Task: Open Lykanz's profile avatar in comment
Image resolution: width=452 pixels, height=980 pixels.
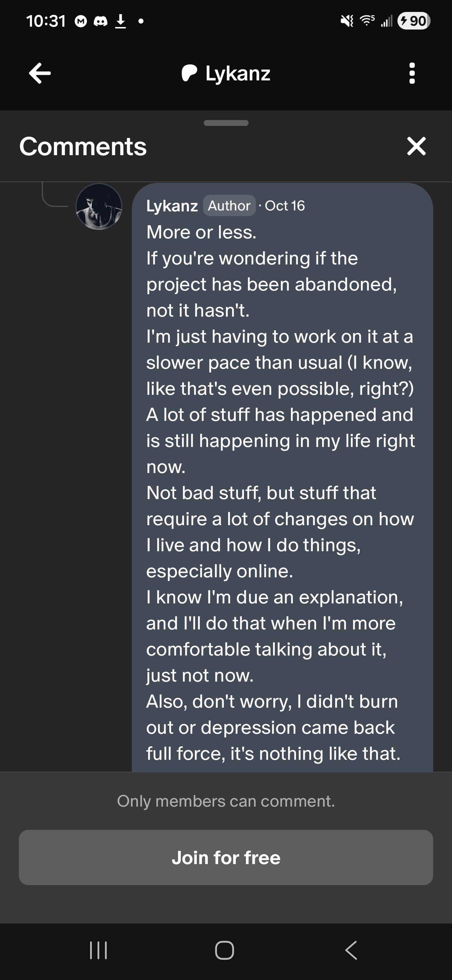Action: (99, 207)
